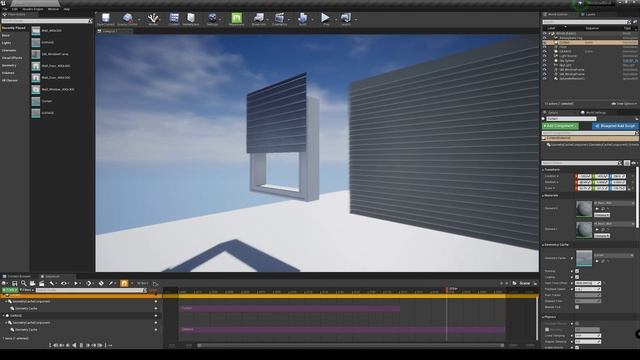Open the Blueprints toolbar icon
Screen dimensions: 640x360
pyautogui.click(x=258, y=19)
